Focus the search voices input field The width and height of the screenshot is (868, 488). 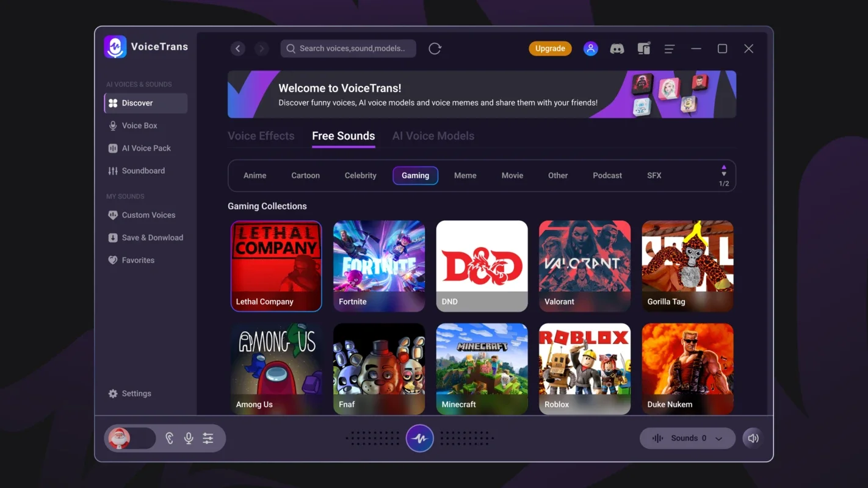[349, 49]
